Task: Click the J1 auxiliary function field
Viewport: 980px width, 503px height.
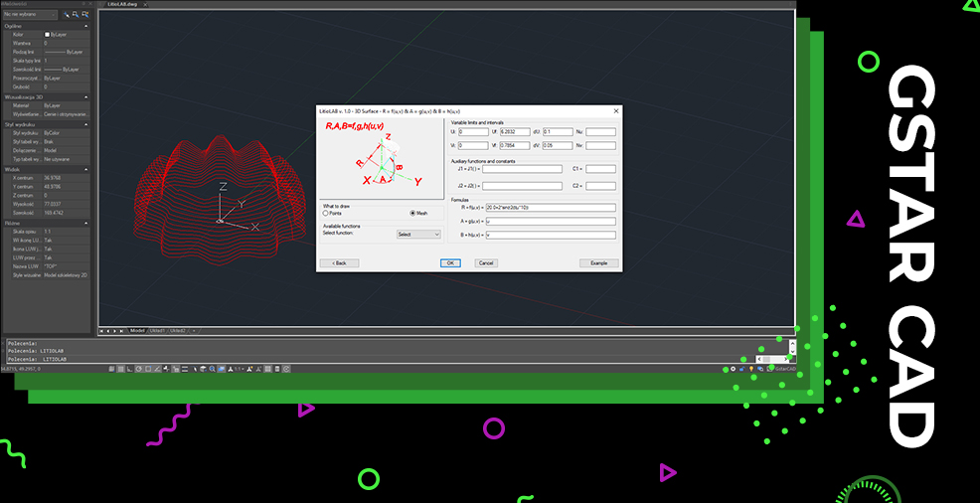Action: click(522, 169)
